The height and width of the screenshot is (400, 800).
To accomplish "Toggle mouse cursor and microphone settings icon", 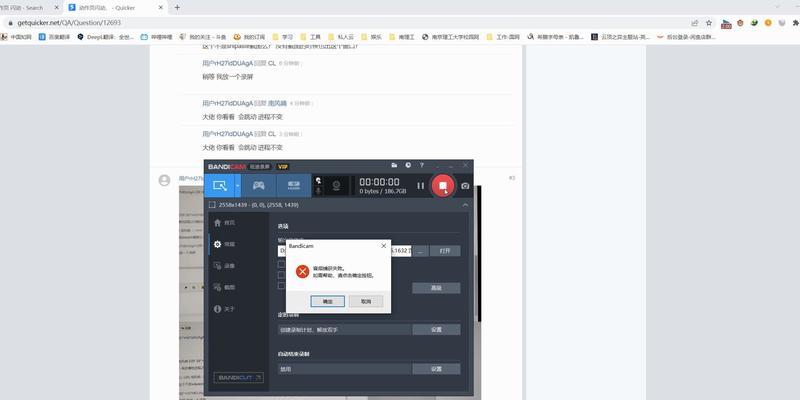I will (x=318, y=186).
